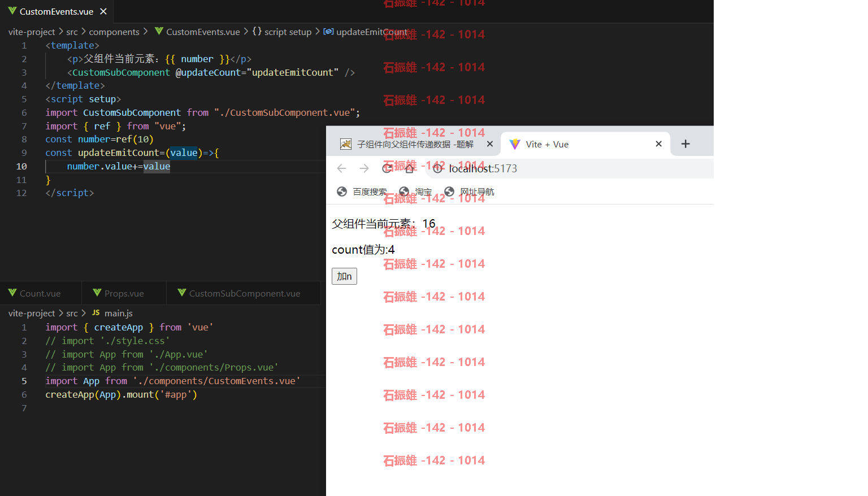Close the Vite + Vue browser tab
The image size is (868, 496).
(x=658, y=144)
